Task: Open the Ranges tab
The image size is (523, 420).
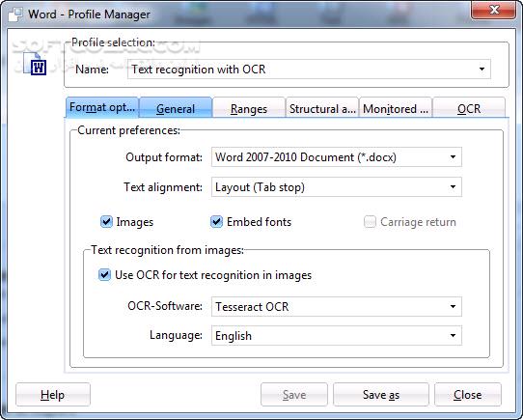Action: pyautogui.click(x=249, y=108)
